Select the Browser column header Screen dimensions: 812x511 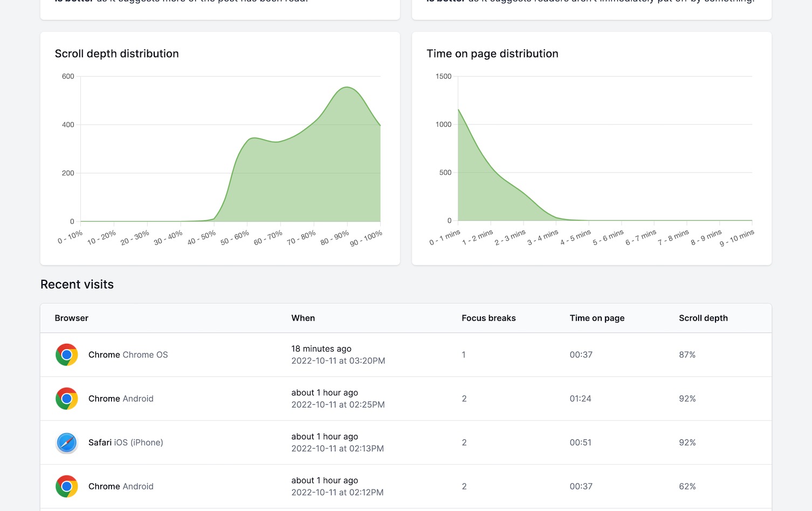pos(72,318)
